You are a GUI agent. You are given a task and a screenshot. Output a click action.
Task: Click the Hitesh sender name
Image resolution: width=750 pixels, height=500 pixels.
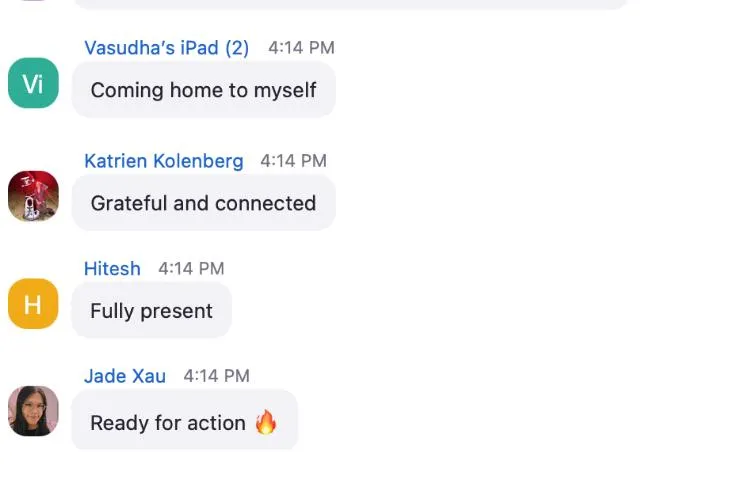tap(112, 268)
